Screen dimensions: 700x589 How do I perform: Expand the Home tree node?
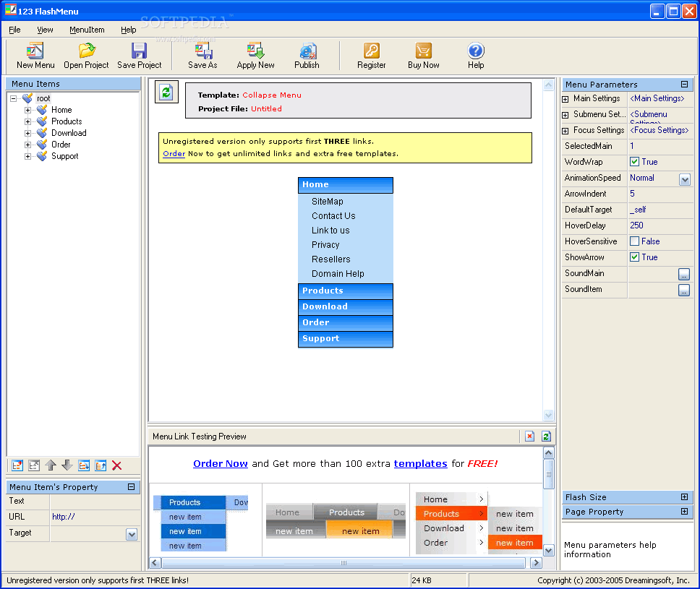tap(27, 110)
